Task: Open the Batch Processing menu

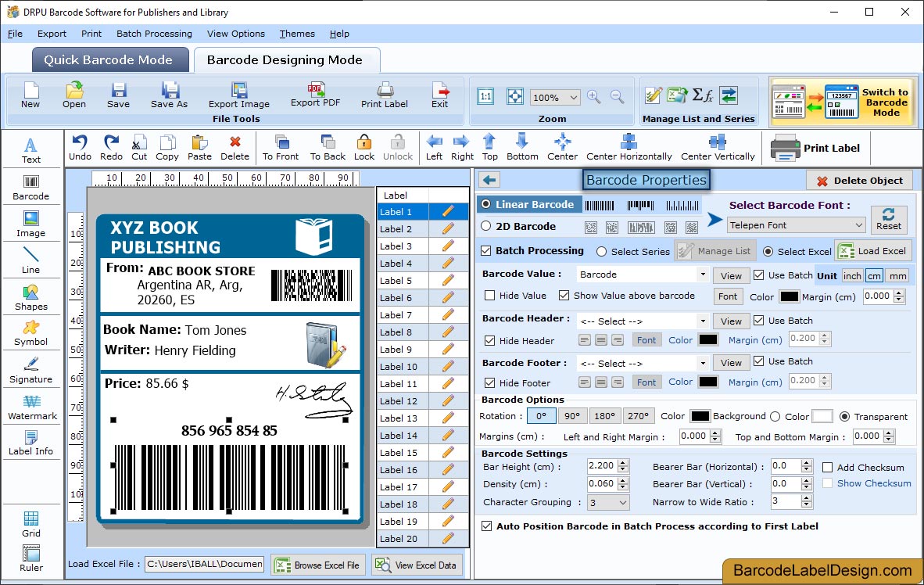Action: [154, 34]
